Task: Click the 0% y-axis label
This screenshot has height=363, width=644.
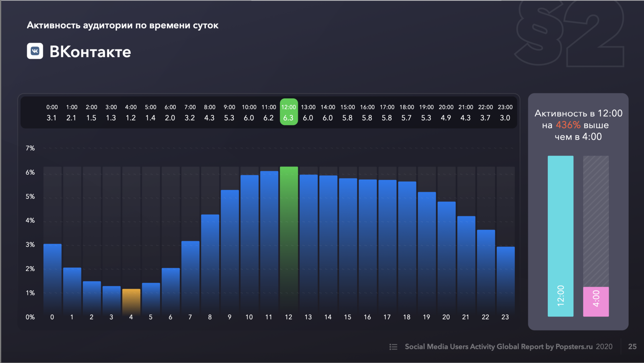Action: coord(30,317)
